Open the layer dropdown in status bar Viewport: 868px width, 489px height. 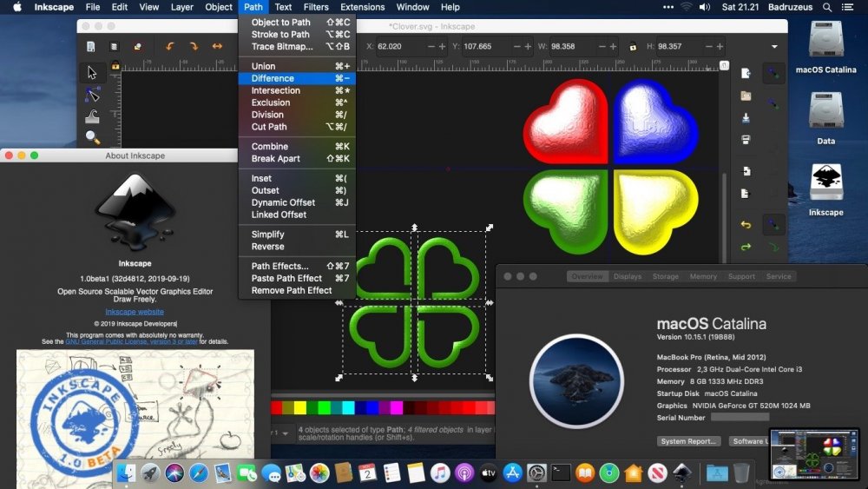(x=286, y=433)
